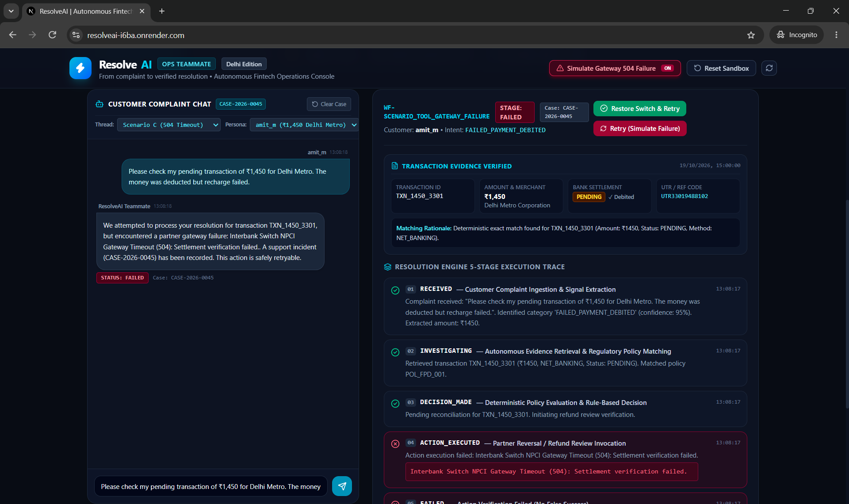Go back with the browser back arrow
Viewport: 849px width, 504px height.
tap(13, 35)
